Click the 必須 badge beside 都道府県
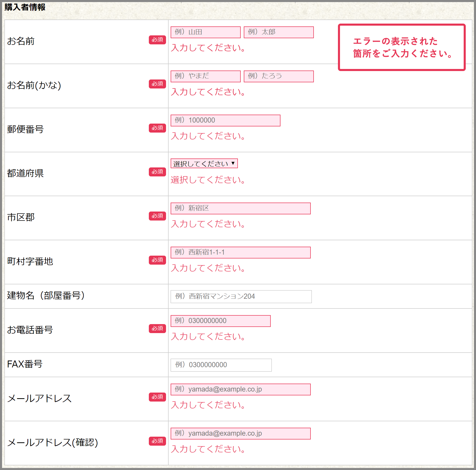This screenshot has width=476, height=470. point(157,172)
